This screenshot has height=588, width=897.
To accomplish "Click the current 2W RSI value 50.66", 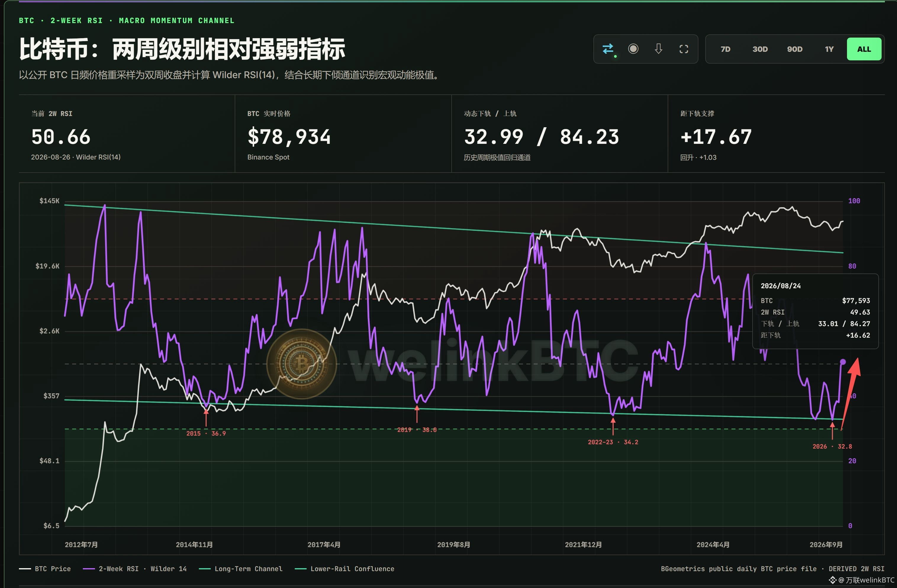I will tap(61, 137).
